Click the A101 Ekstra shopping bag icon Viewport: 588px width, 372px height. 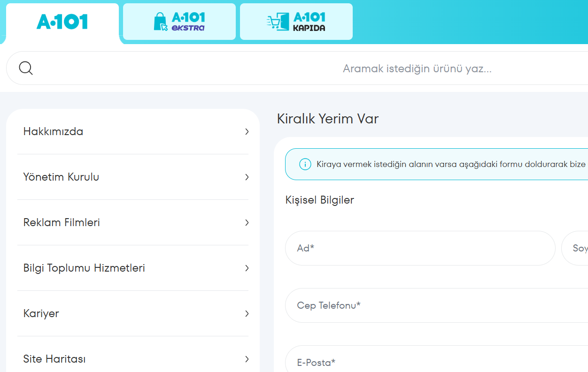[x=161, y=22]
